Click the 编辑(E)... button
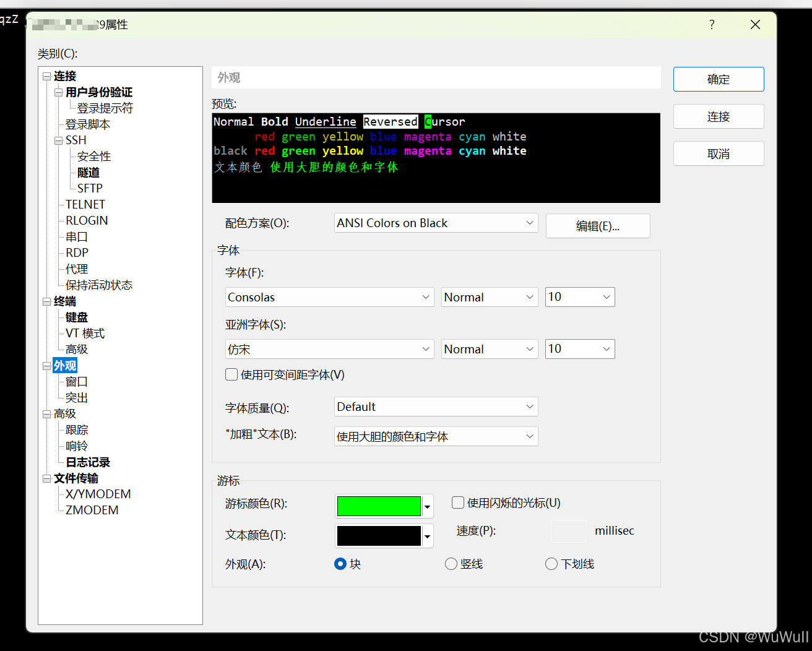This screenshot has height=651, width=812. (598, 226)
